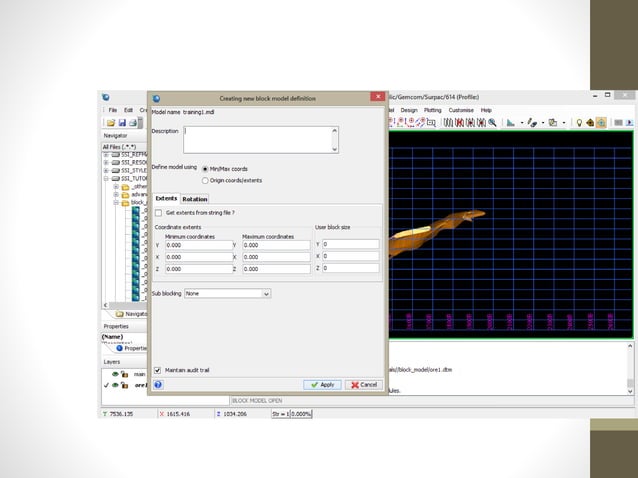Click the print icon in toolbar
This screenshot has width=638, height=478.
click(x=133, y=123)
